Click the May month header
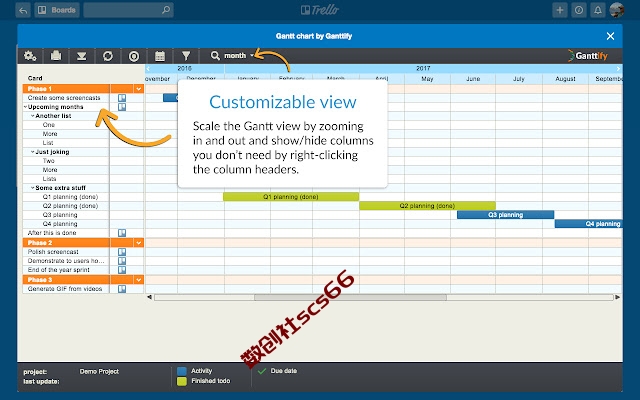 click(x=427, y=79)
